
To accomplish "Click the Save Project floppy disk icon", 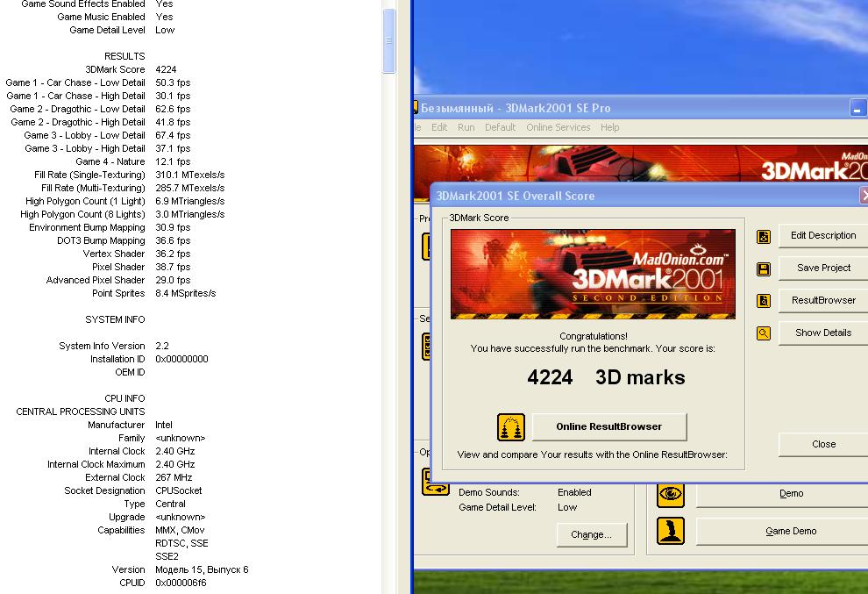I will click(x=764, y=269).
